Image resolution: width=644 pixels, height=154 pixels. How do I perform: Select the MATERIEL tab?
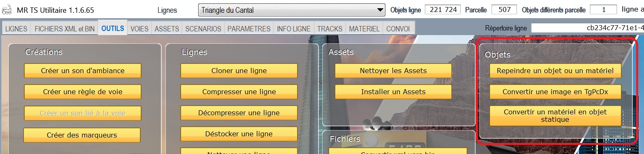[x=364, y=29]
